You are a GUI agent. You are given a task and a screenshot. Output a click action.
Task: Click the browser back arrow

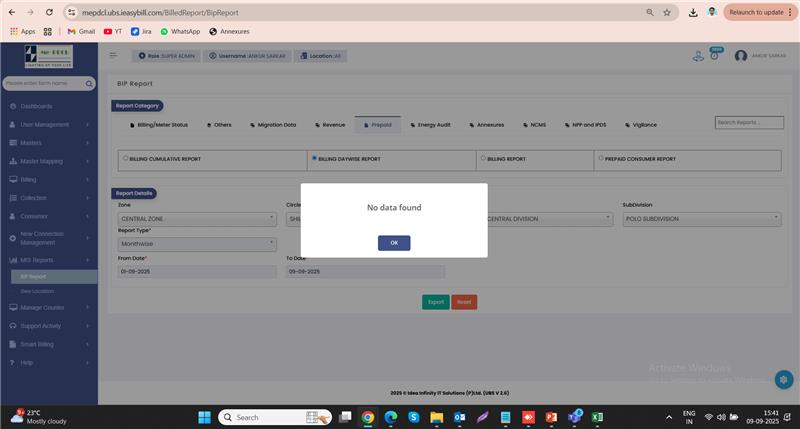12,12
